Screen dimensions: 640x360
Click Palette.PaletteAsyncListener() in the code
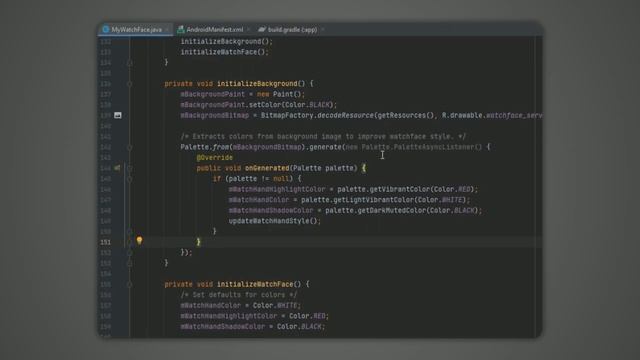click(422, 147)
